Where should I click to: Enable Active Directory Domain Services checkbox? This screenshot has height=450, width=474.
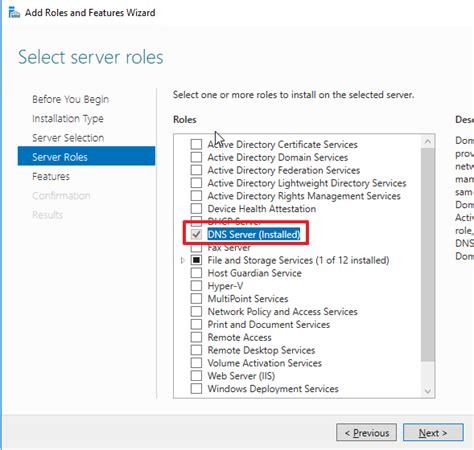pyautogui.click(x=196, y=157)
